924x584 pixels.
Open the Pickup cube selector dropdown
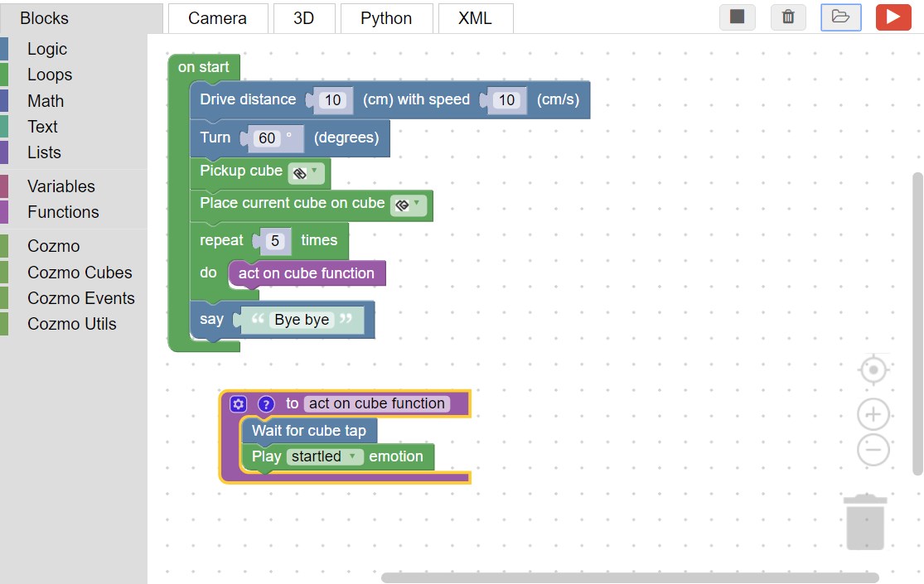[x=307, y=173]
